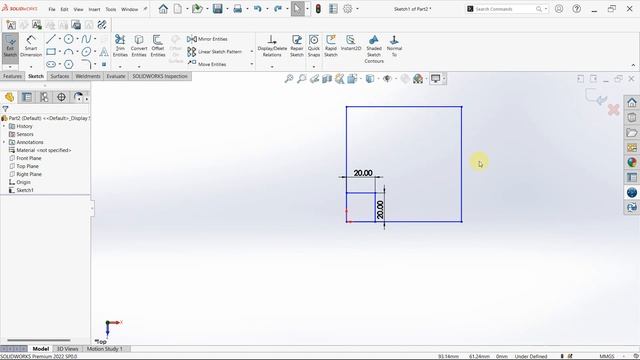Click the Undo icon
This screenshot has width=640, height=360.
point(258,9)
